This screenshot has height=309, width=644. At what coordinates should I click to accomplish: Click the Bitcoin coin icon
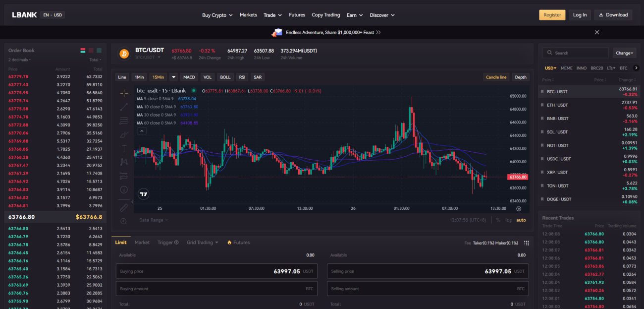[x=124, y=54]
